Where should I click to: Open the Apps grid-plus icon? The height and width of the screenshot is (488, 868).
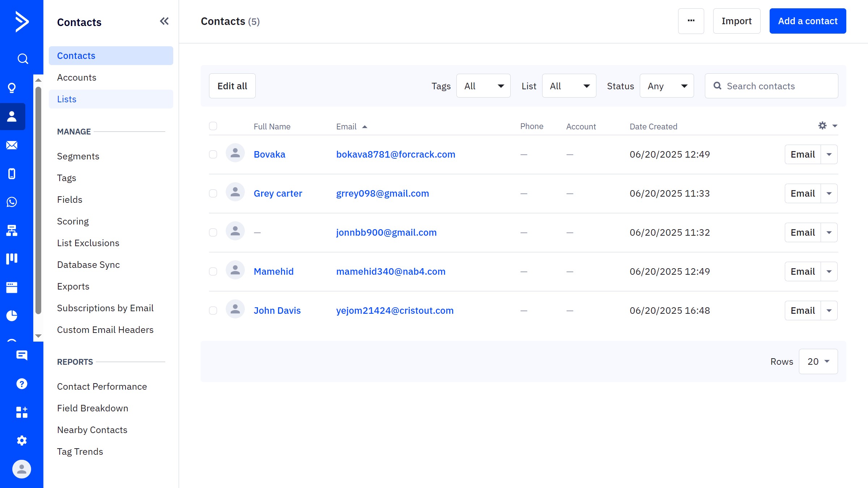22,412
